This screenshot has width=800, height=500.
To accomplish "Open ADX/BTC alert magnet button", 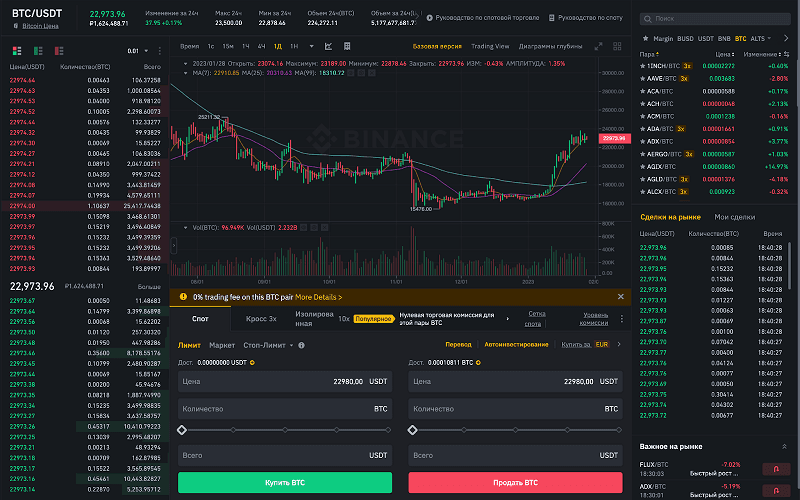I will click(x=776, y=490).
